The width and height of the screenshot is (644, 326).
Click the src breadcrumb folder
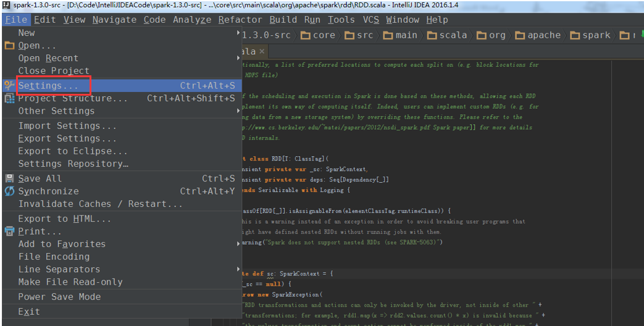(359, 35)
